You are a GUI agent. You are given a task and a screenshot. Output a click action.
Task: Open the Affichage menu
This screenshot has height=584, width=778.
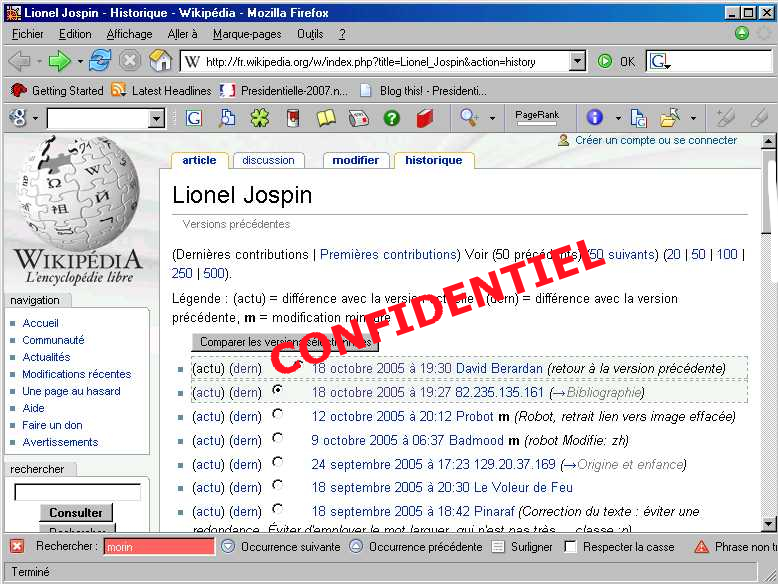coord(130,34)
